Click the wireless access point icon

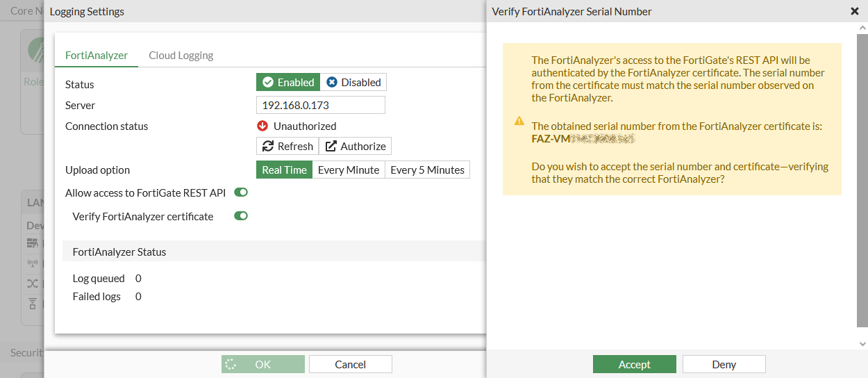coord(32,263)
